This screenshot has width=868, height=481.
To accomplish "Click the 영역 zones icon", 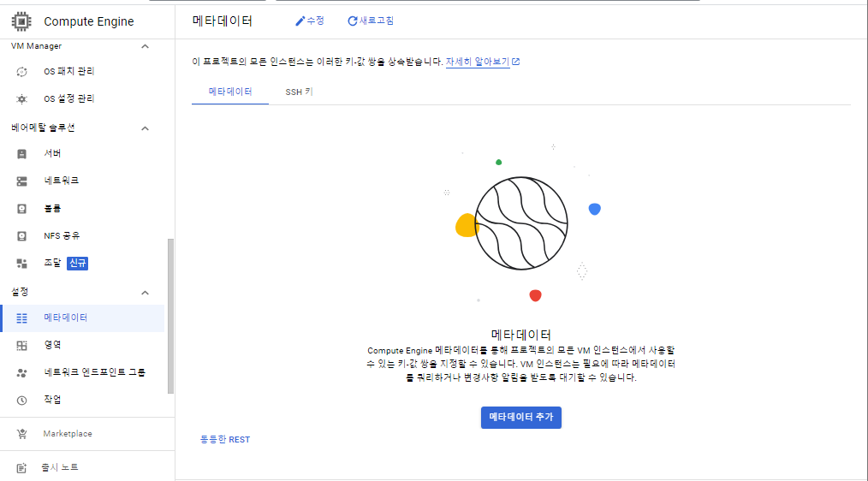I will (21, 346).
